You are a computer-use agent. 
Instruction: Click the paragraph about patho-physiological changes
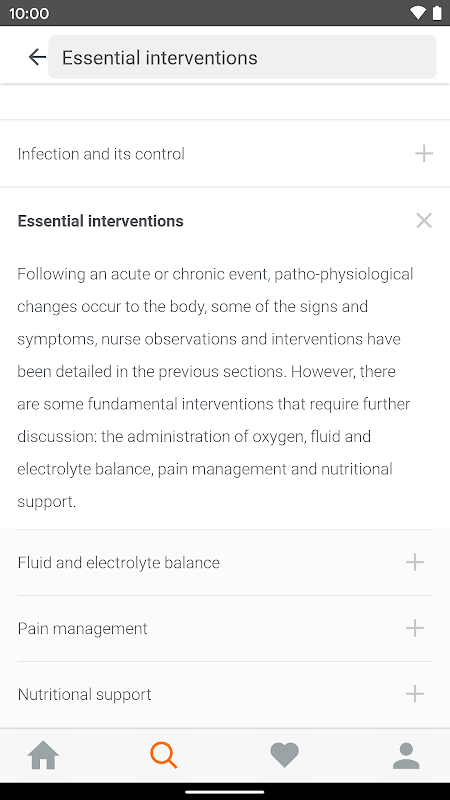[x=215, y=388]
